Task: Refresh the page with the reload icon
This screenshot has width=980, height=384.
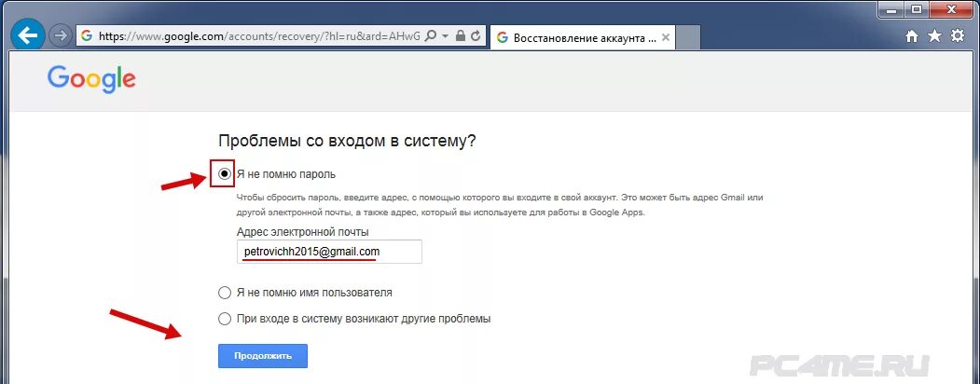Action: coord(475,36)
